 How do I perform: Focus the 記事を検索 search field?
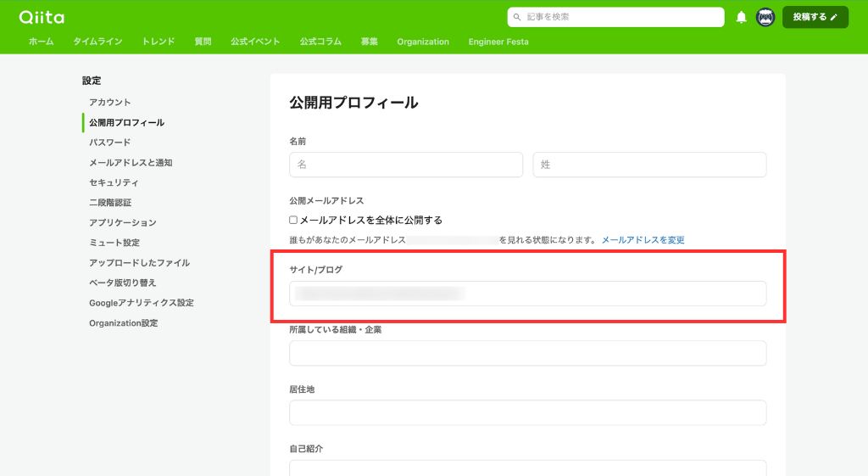tap(615, 17)
